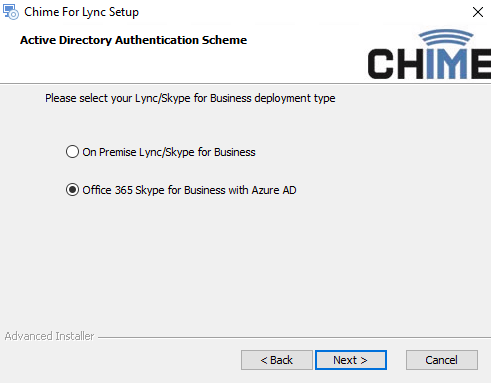Select On Premise Lync/Skype radio button
The image size is (491, 383).
coord(72,152)
